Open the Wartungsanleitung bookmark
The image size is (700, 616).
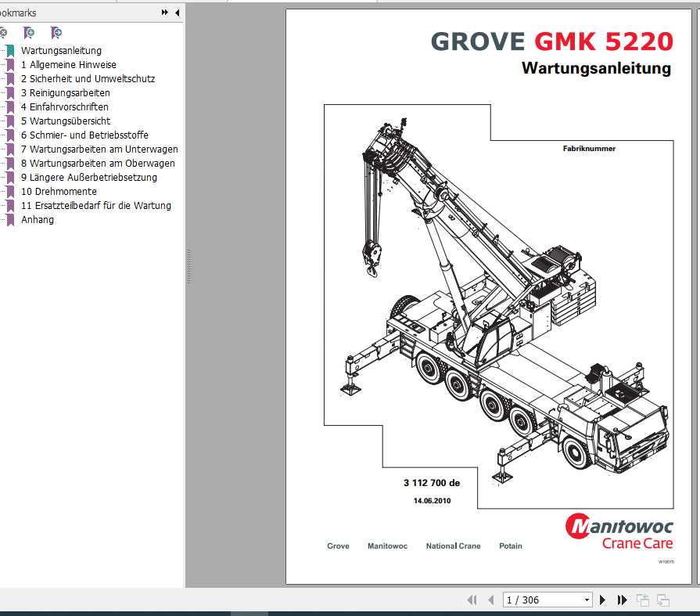point(61,50)
